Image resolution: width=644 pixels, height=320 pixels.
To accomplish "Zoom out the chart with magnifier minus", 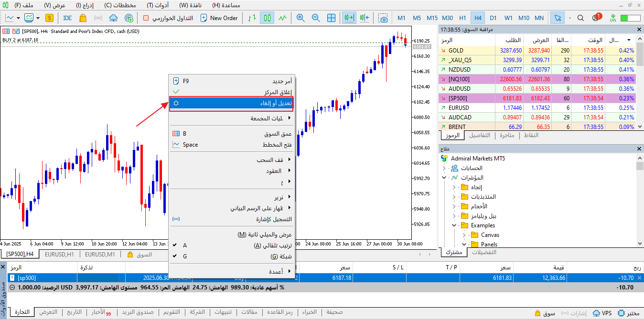I will click(x=316, y=18).
